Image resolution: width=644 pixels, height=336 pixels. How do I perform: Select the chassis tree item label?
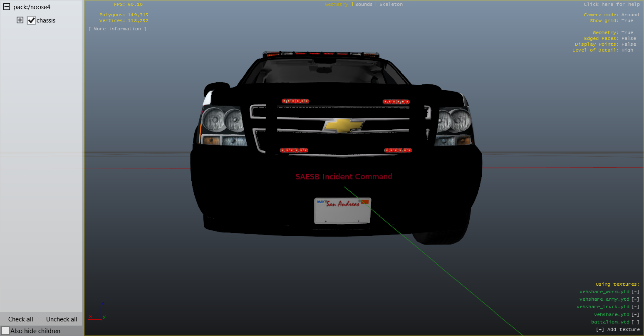tap(46, 20)
